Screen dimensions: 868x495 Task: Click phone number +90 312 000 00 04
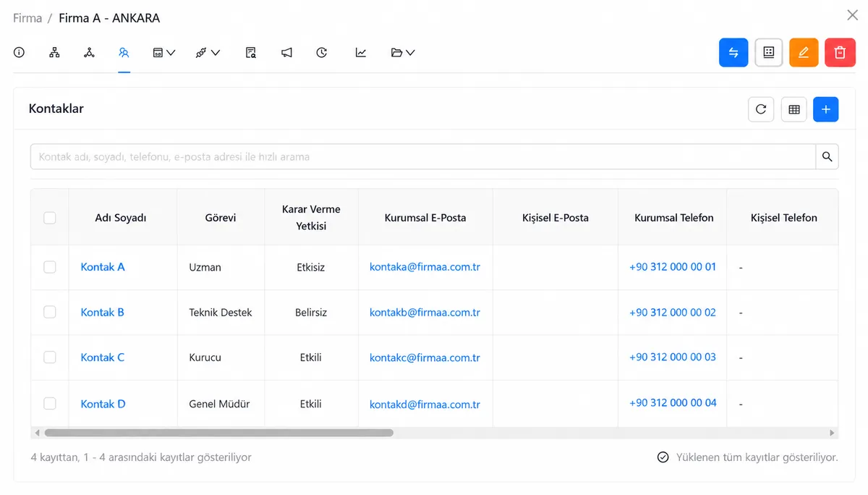point(673,402)
